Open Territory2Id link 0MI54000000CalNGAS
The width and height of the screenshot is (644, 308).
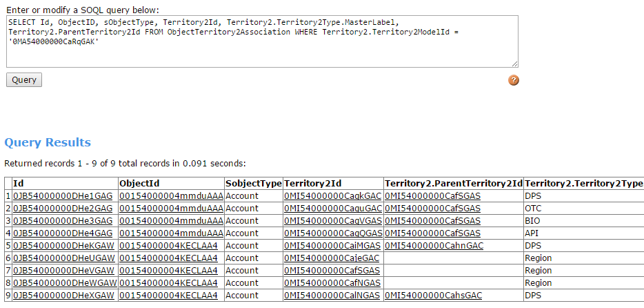point(332,295)
